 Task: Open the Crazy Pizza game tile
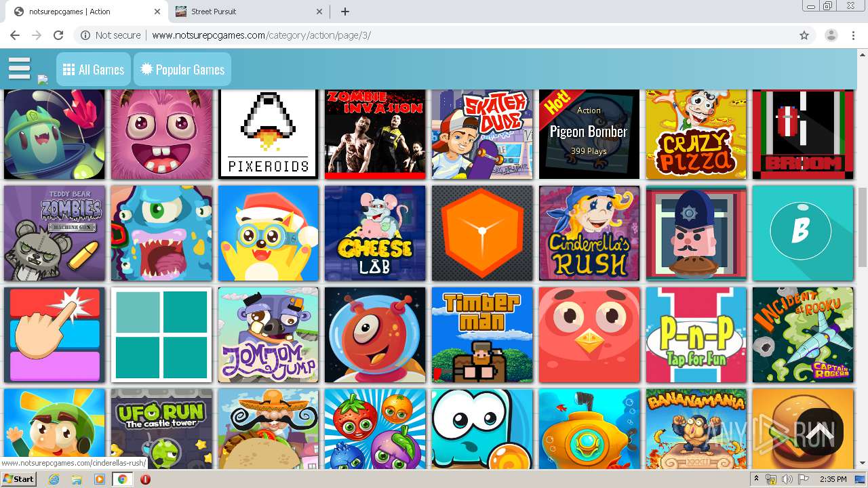pos(696,134)
